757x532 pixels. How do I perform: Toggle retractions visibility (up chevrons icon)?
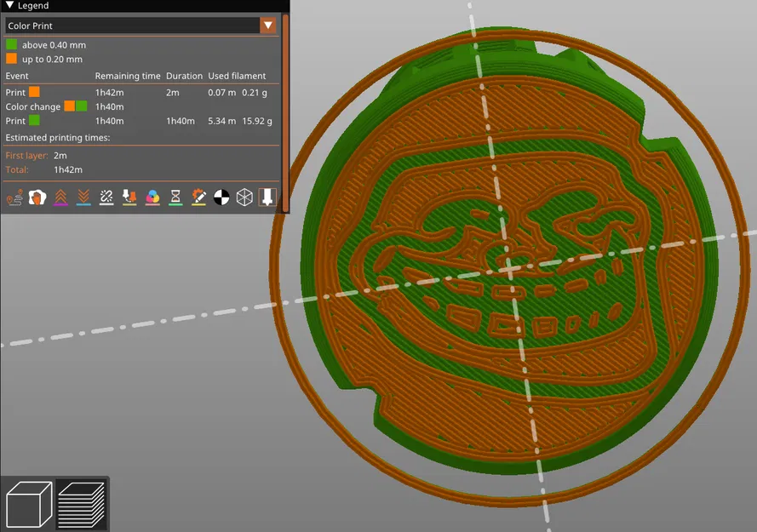tap(60, 197)
